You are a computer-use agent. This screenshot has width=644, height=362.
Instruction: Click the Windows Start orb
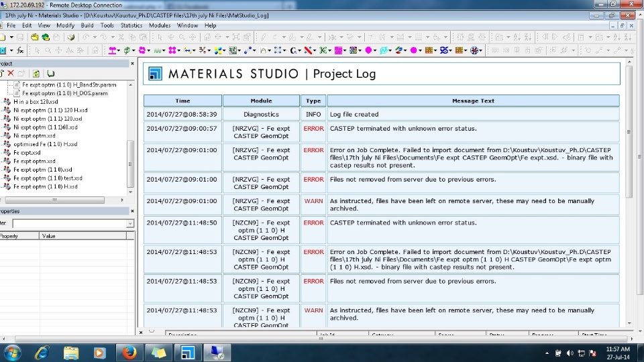12,353
